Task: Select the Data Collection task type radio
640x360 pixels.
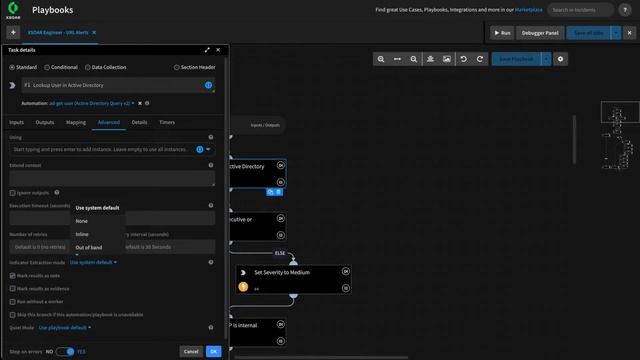Action: click(x=87, y=67)
